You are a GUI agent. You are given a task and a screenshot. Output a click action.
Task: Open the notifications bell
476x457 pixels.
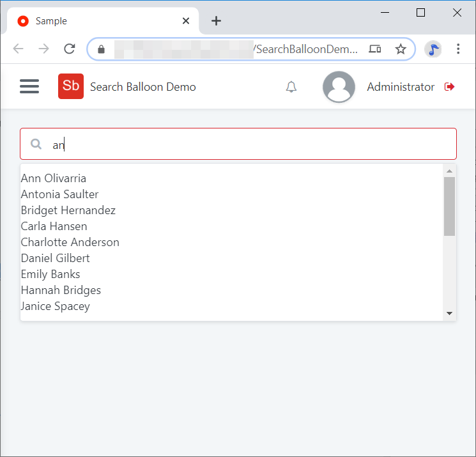click(x=291, y=87)
